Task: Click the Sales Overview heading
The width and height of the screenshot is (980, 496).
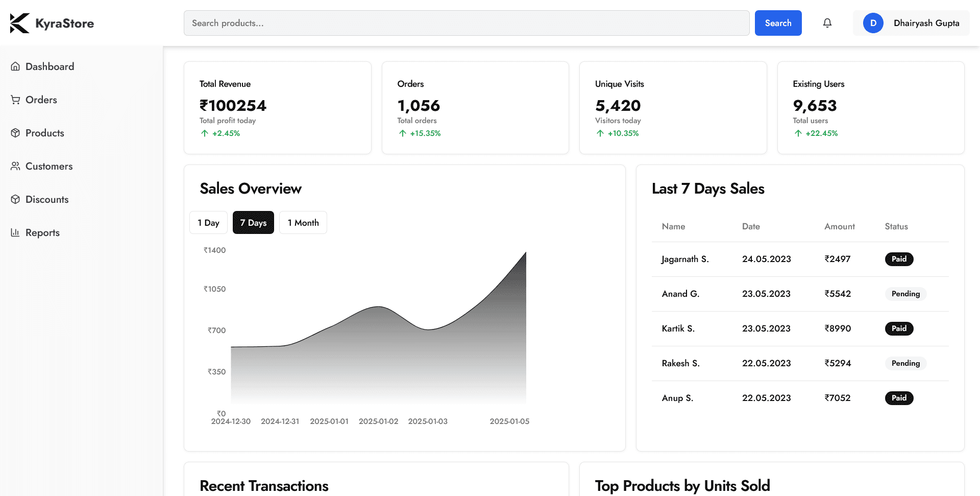Action: [251, 188]
